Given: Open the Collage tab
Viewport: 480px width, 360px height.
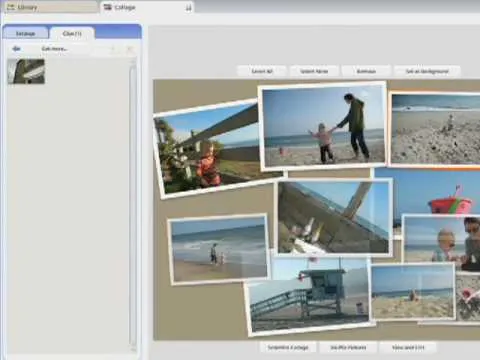Looking at the screenshot, I should [147, 7].
